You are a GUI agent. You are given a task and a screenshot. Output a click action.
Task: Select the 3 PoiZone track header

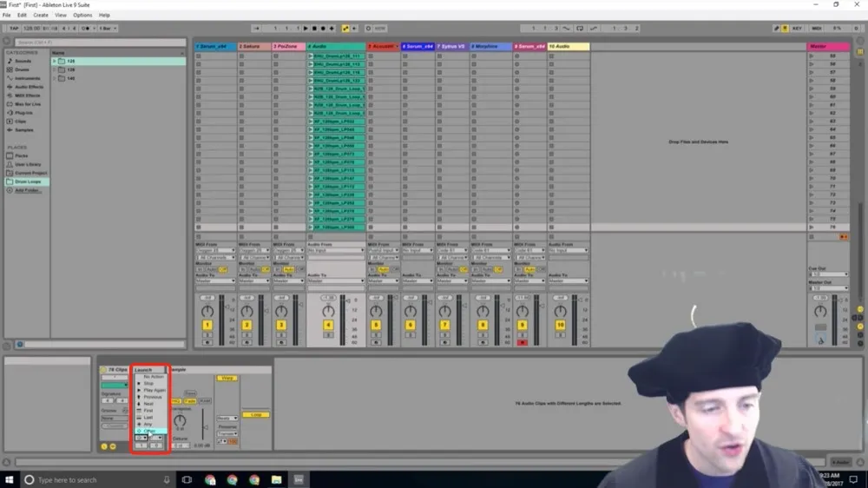[288, 47]
